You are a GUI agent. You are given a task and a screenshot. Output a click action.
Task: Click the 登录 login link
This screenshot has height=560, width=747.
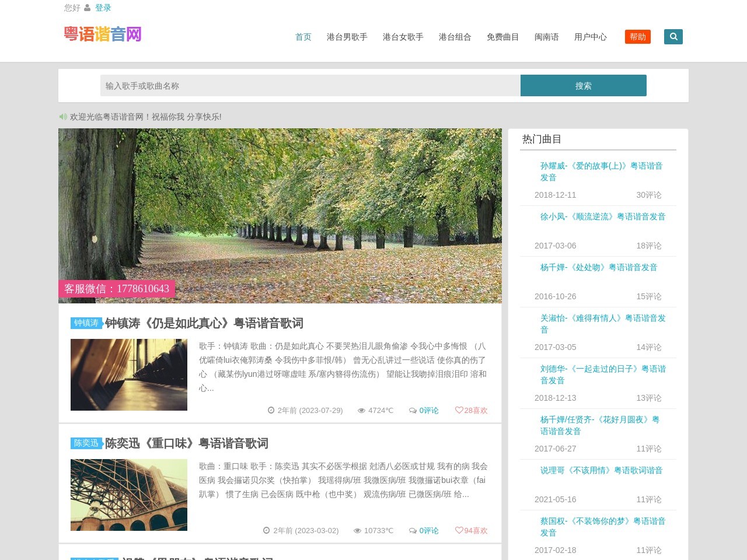pyautogui.click(x=103, y=8)
